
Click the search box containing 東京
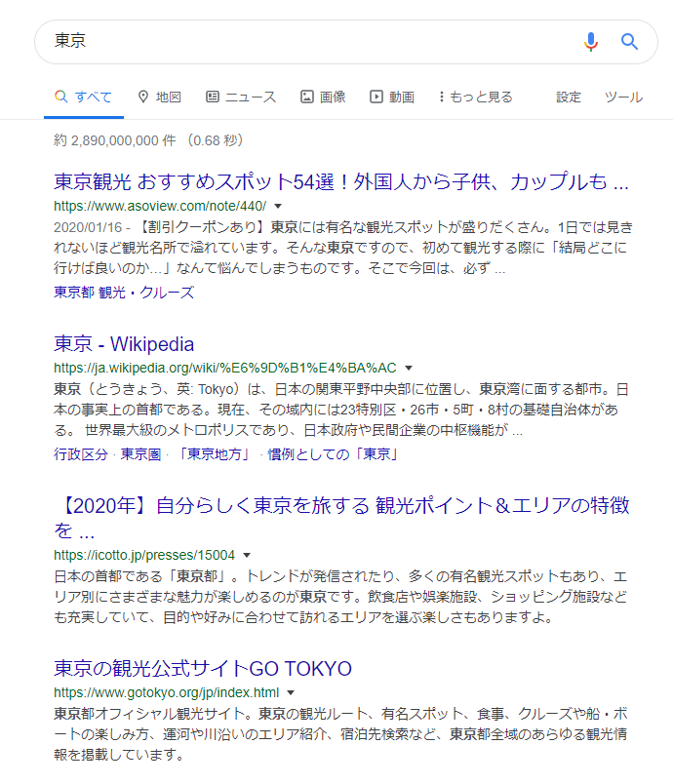(346, 42)
